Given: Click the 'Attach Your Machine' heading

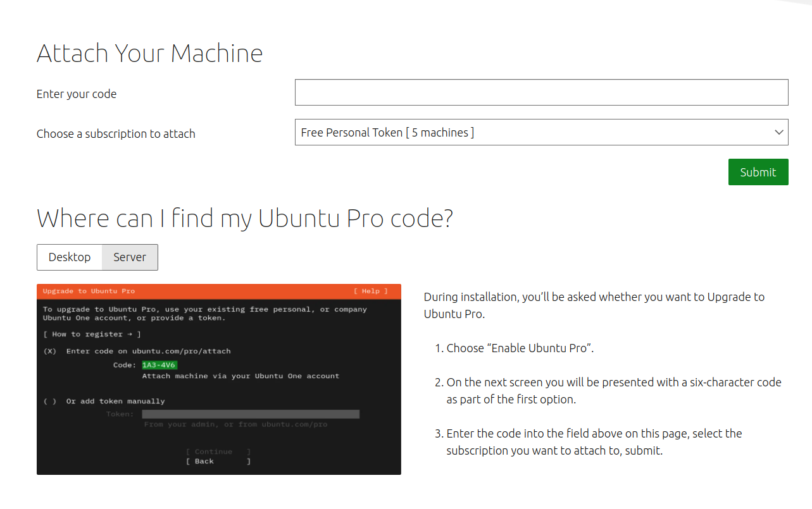Looking at the screenshot, I should pos(149,53).
